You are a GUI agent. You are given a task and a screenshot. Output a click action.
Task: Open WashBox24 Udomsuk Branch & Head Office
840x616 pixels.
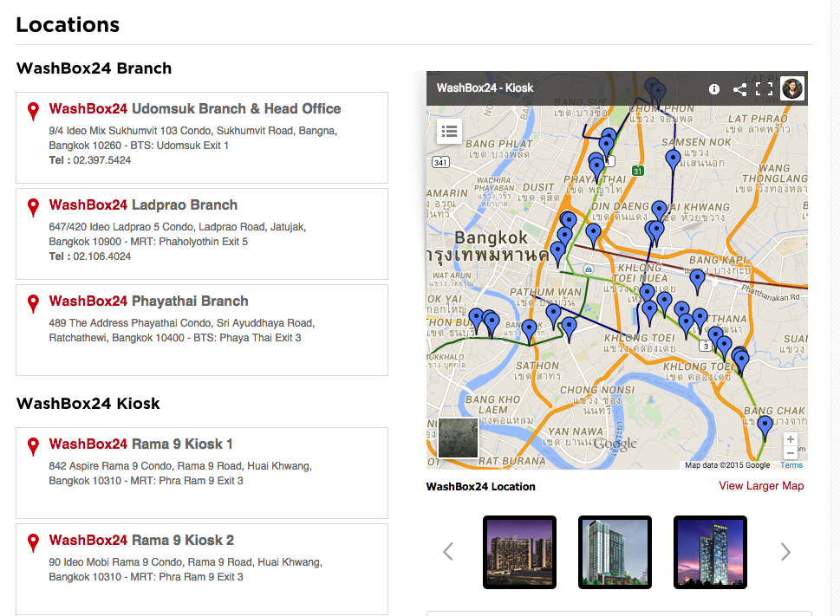tap(195, 108)
